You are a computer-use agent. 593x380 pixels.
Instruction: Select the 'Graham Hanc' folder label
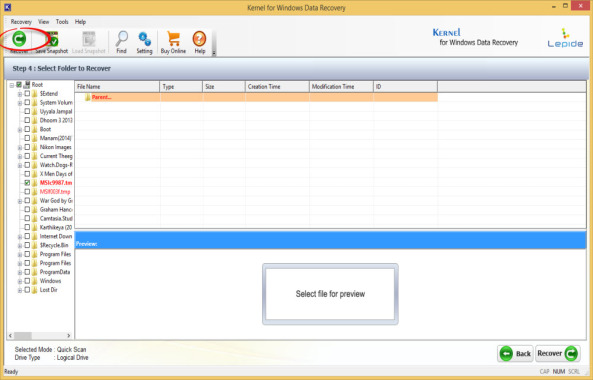[56, 210]
